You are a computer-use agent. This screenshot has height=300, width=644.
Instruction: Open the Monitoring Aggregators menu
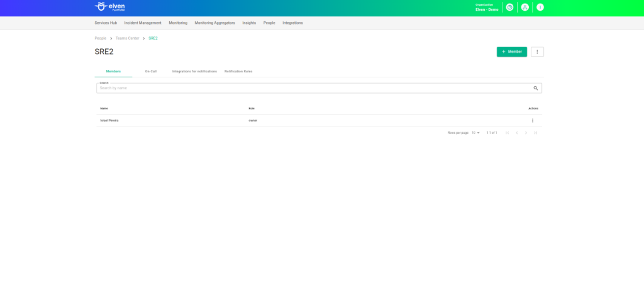coord(214,23)
